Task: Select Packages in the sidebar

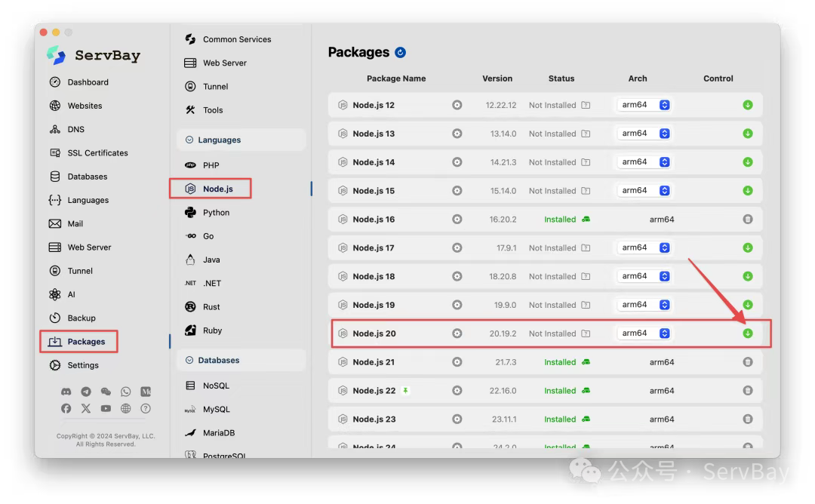Action: click(x=77, y=341)
